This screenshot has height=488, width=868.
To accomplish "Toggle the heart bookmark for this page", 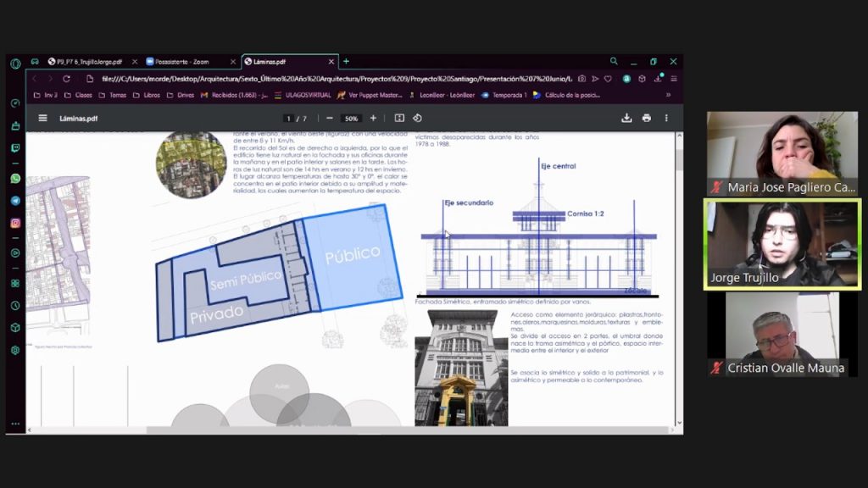I will (608, 79).
